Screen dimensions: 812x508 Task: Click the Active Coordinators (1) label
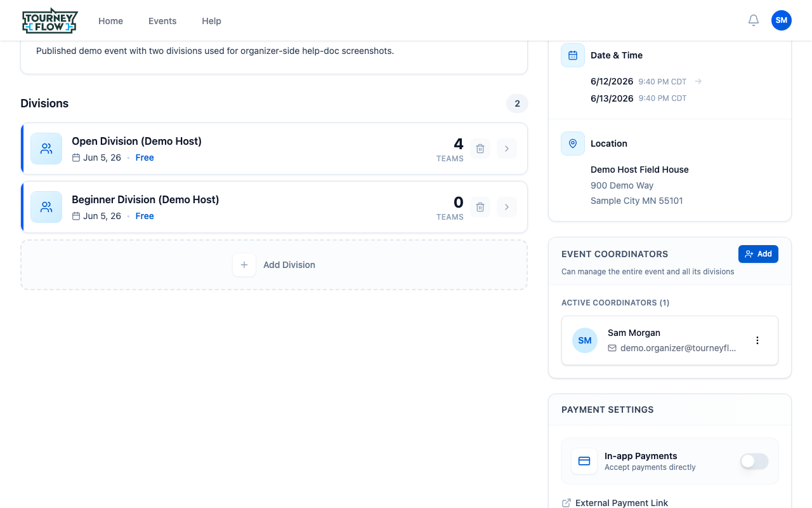click(x=615, y=303)
